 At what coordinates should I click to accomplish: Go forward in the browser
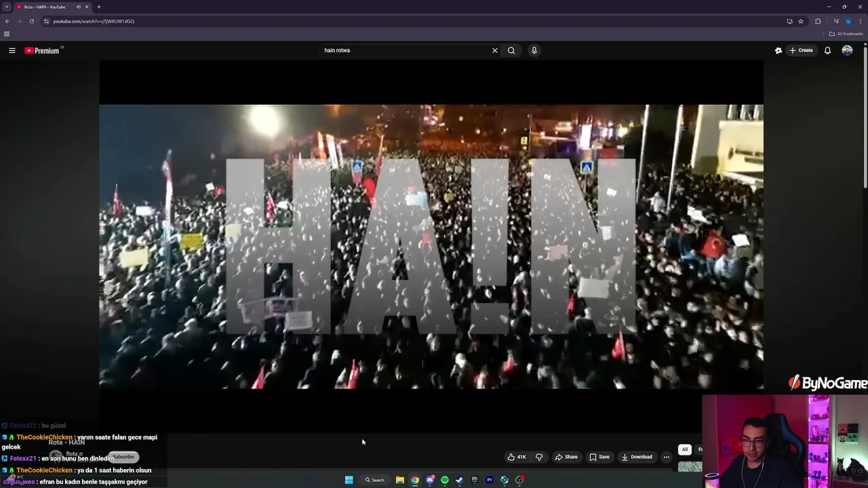[x=20, y=21]
